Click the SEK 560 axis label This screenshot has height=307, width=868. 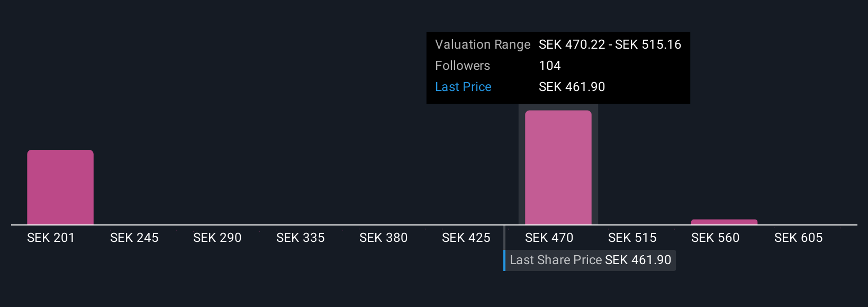coord(715,238)
